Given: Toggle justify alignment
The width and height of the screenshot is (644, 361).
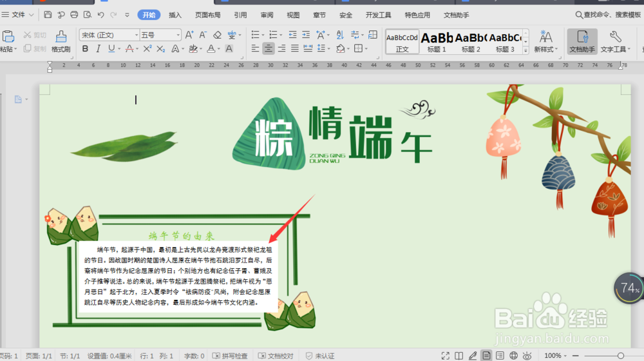Looking at the screenshot, I should pos(294,49).
